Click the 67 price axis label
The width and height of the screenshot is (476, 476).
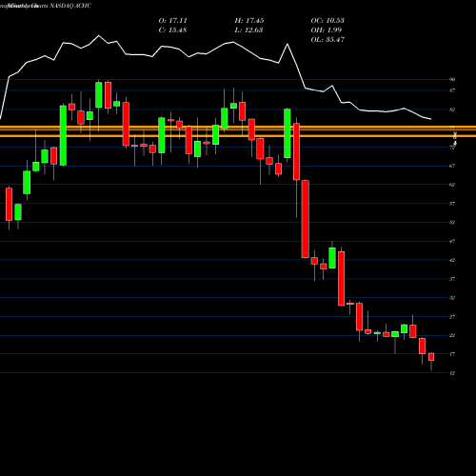452,166
